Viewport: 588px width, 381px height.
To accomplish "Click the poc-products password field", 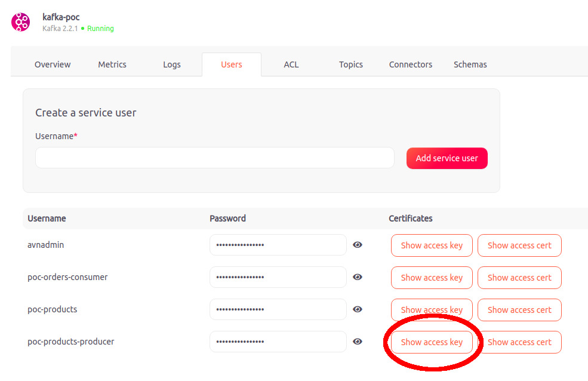I will click(278, 309).
